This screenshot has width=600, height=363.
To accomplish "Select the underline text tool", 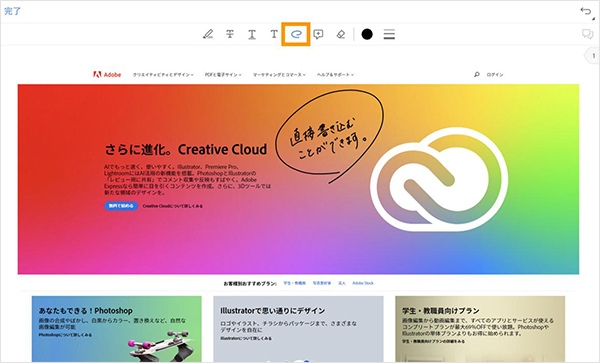I will (x=252, y=34).
